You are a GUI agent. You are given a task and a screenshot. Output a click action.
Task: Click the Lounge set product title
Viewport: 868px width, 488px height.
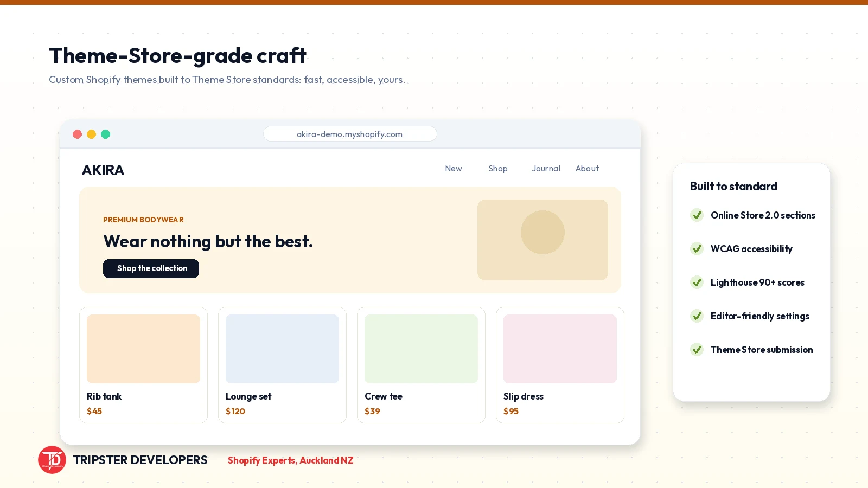pyautogui.click(x=248, y=396)
